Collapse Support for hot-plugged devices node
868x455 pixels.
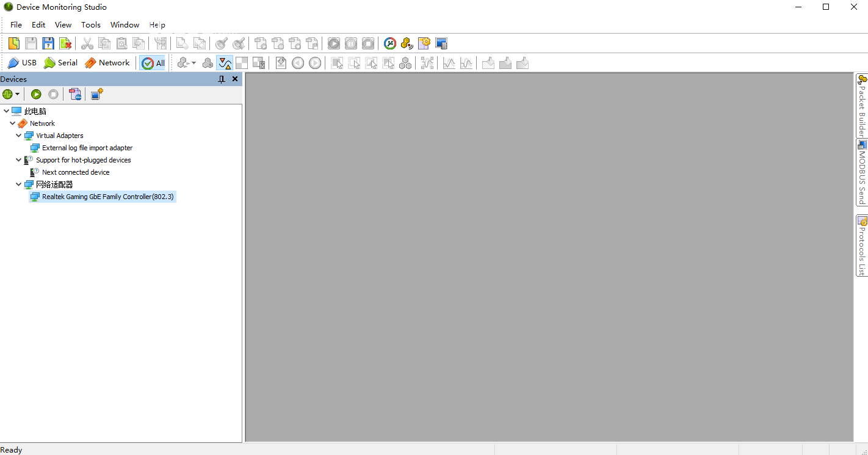pos(18,160)
